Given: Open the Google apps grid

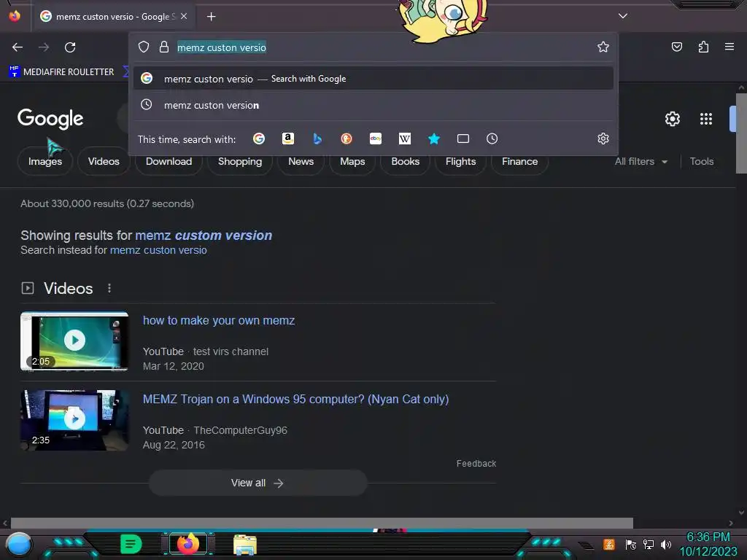Looking at the screenshot, I should coord(706,119).
